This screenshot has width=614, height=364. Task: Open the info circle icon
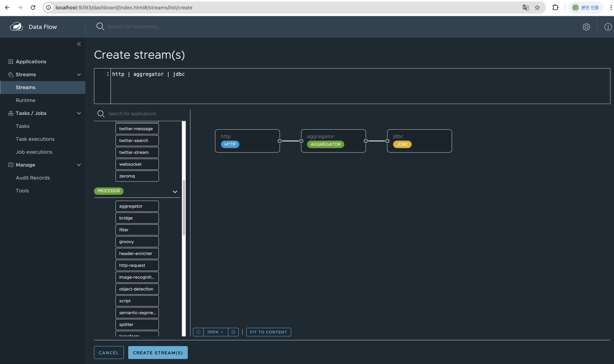click(x=608, y=27)
